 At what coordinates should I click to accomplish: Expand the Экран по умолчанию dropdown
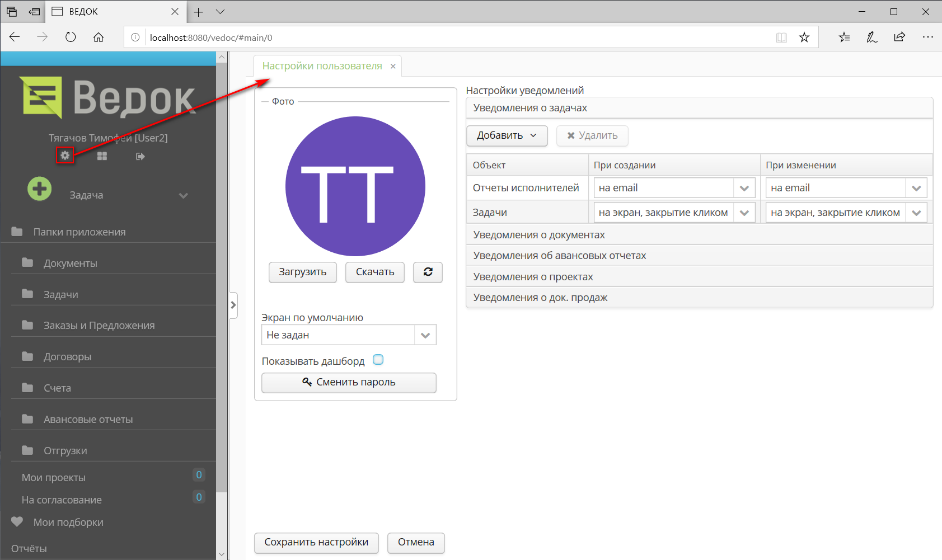[425, 335]
